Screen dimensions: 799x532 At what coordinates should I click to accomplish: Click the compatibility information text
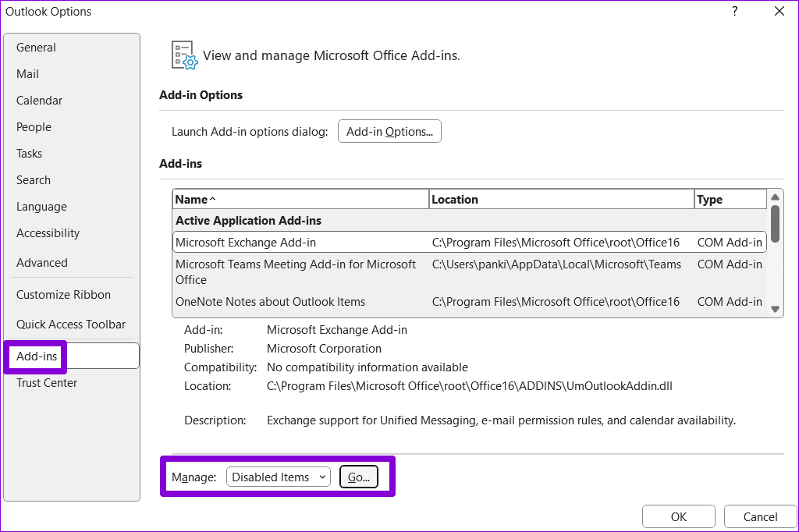368,367
